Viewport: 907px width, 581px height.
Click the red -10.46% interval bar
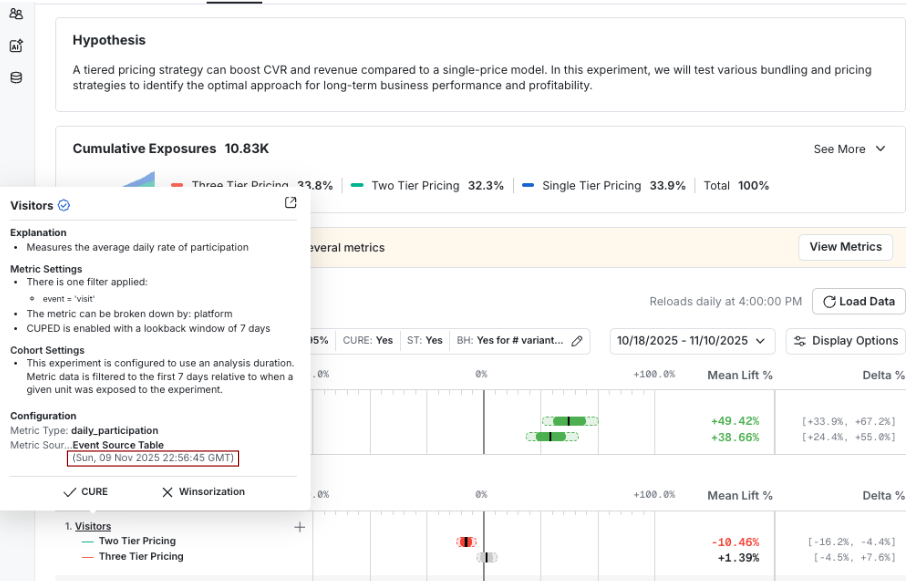(x=466, y=542)
